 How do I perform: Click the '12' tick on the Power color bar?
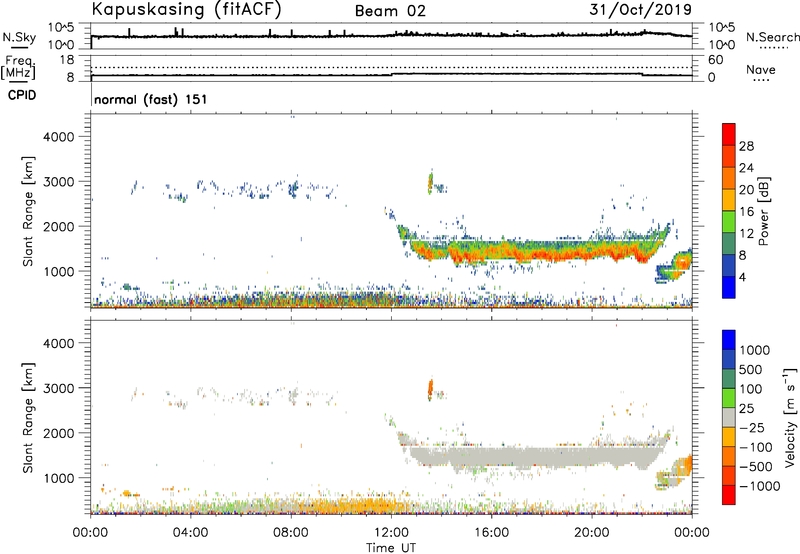coord(746,234)
